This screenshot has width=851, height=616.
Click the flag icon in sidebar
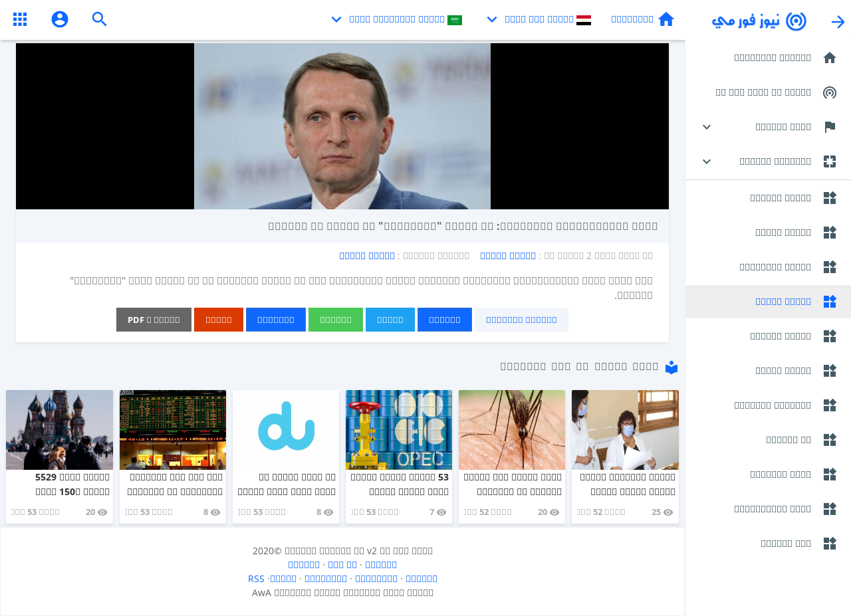click(830, 127)
